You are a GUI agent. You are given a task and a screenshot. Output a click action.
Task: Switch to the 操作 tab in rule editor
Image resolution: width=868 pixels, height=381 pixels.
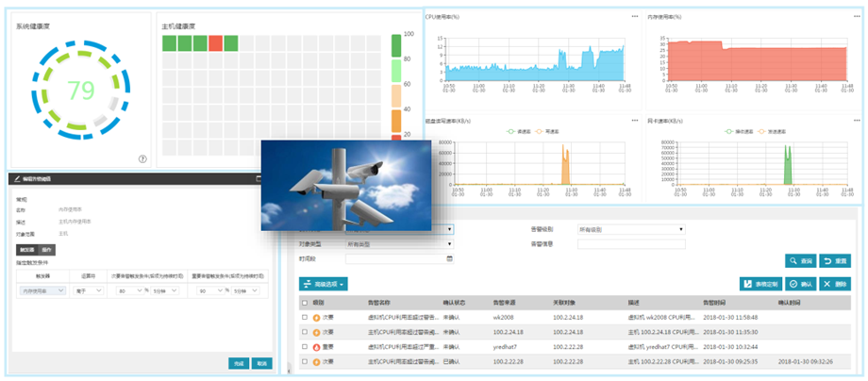[x=45, y=249]
